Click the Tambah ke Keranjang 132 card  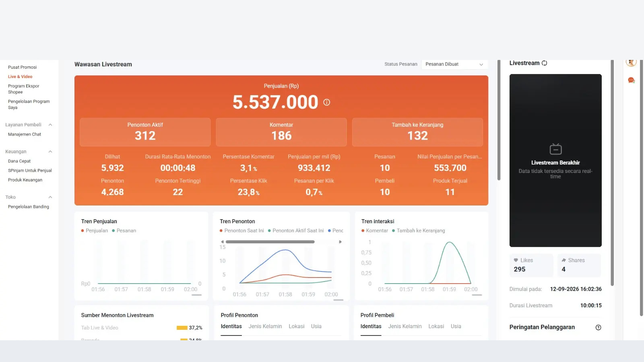click(x=417, y=132)
